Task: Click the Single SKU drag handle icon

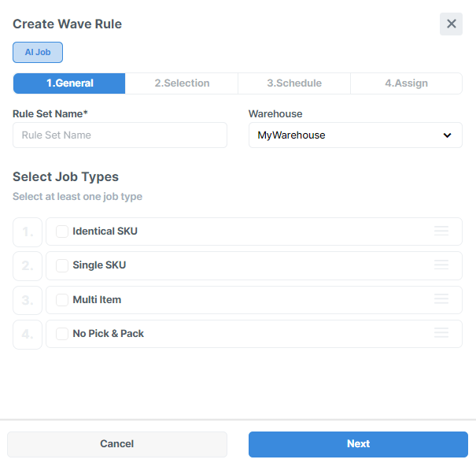Action: click(x=441, y=265)
